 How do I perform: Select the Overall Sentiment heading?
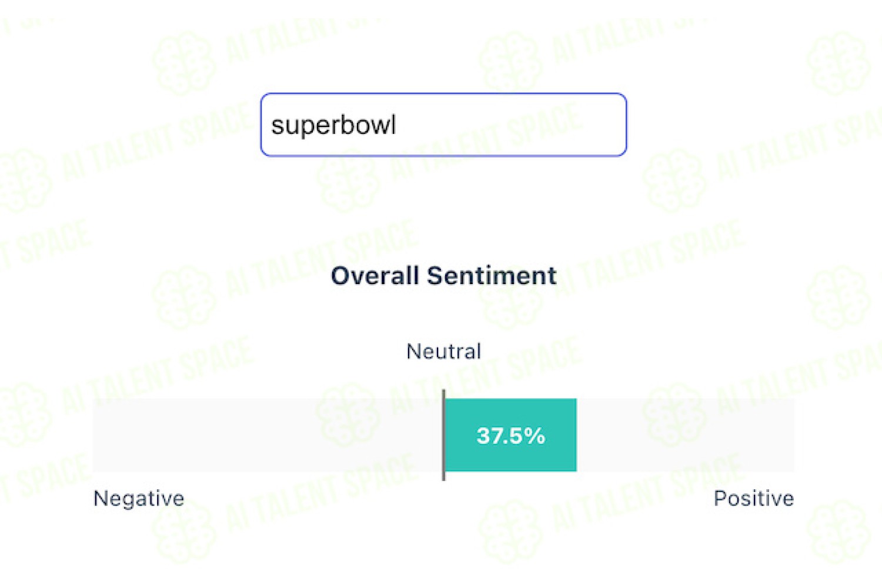pyautogui.click(x=443, y=276)
